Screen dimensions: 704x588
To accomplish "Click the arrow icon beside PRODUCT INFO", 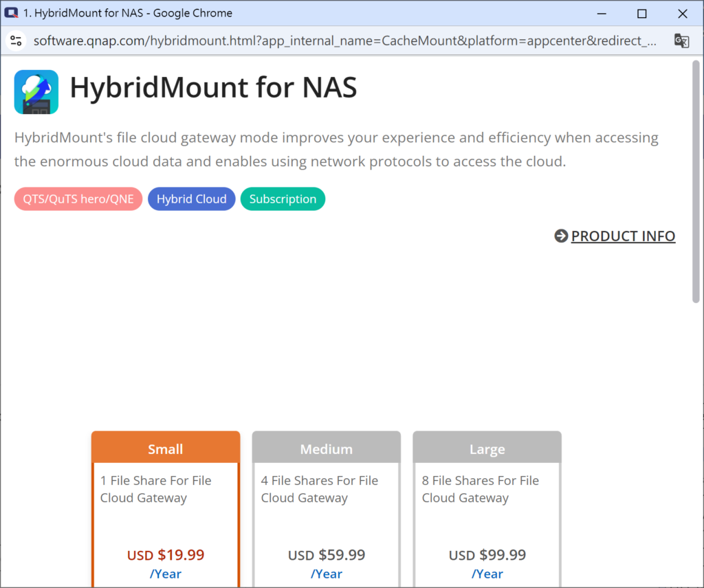I will 561,236.
